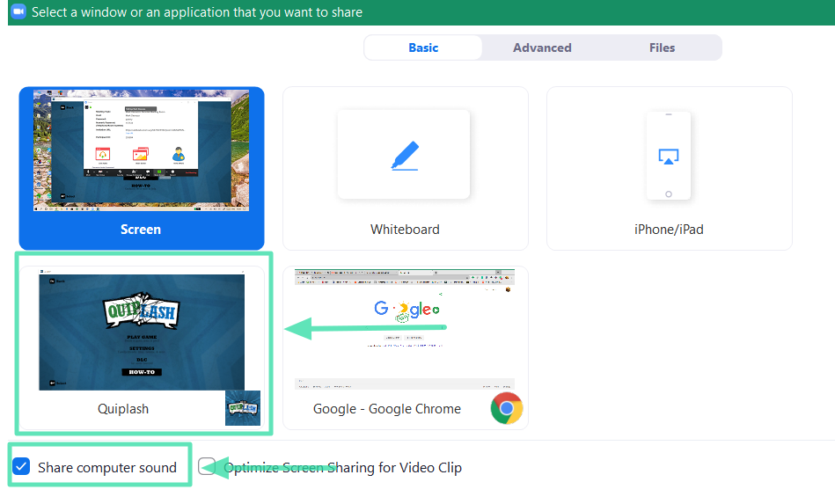The height and width of the screenshot is (504, 835).
Task: Click the Share computer sound label
Action: (107, 467)
